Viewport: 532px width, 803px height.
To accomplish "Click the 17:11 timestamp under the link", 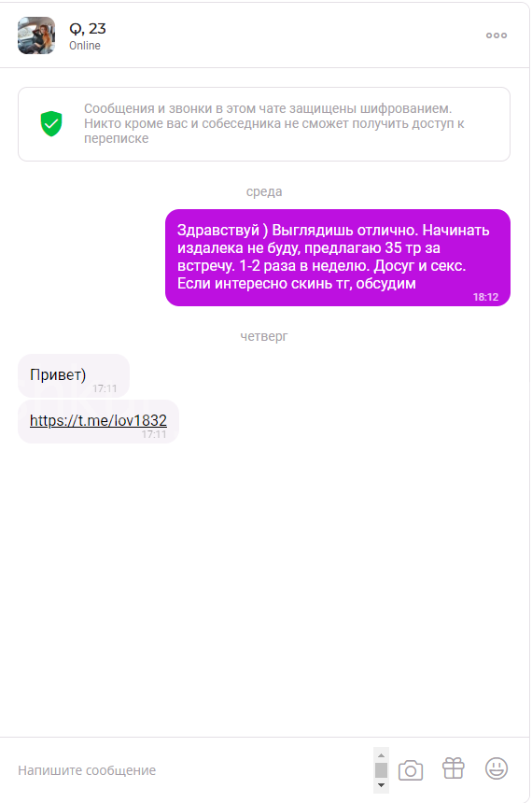I will 154,434.
